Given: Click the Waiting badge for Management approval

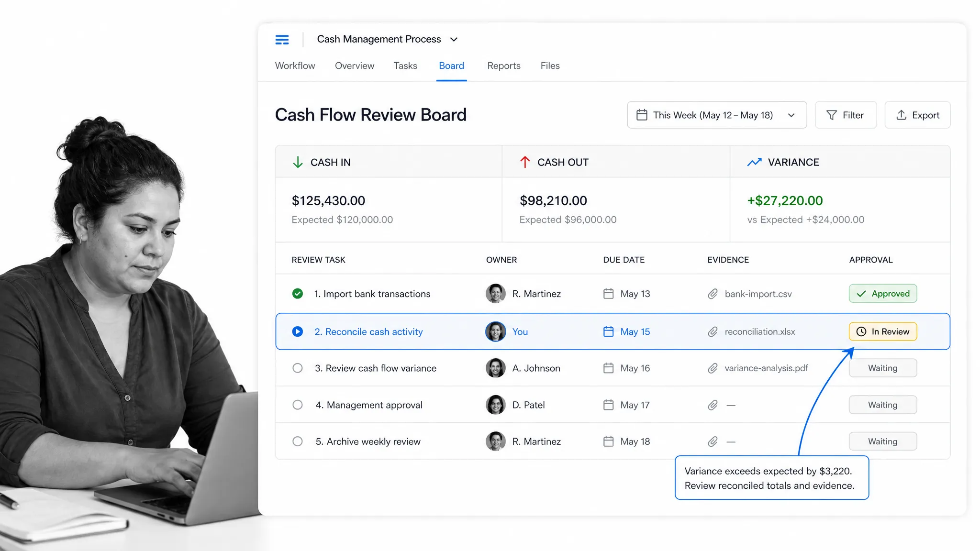Looking at the screenshot, I should (x=883, y=405).
